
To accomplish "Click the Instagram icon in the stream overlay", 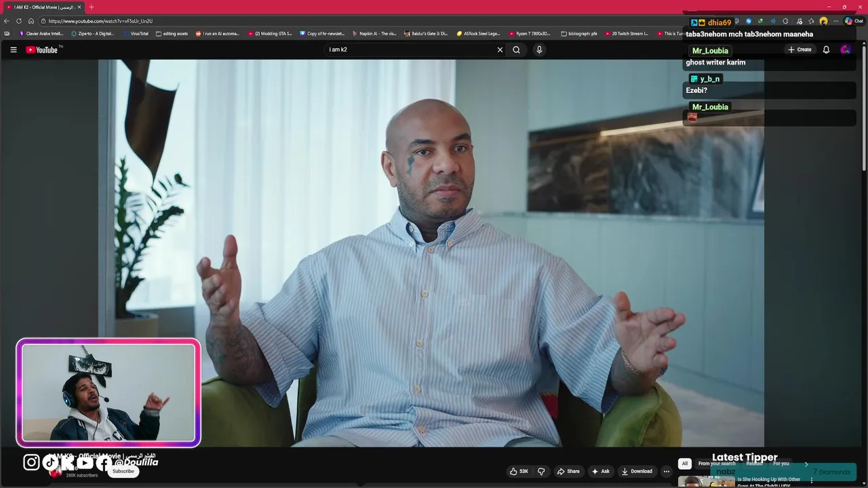I will tap(31, 462).
